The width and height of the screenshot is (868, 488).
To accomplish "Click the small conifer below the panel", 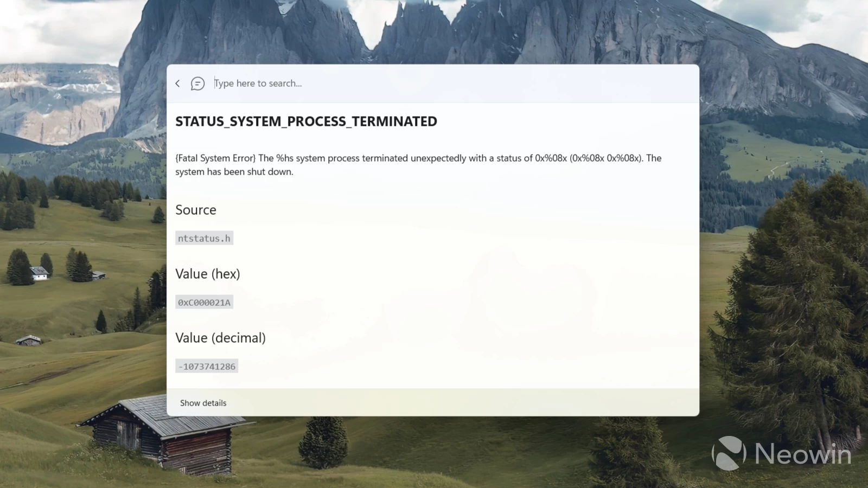I will [323, 442].
